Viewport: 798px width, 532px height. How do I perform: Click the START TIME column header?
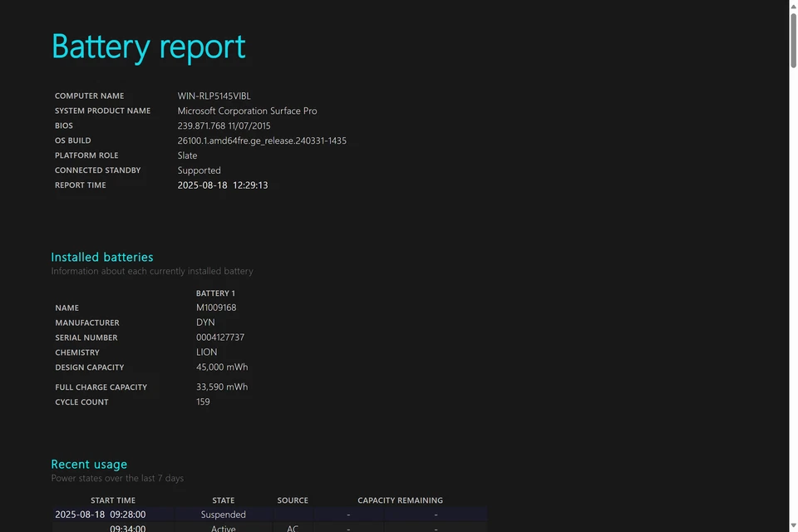point(113,500)
